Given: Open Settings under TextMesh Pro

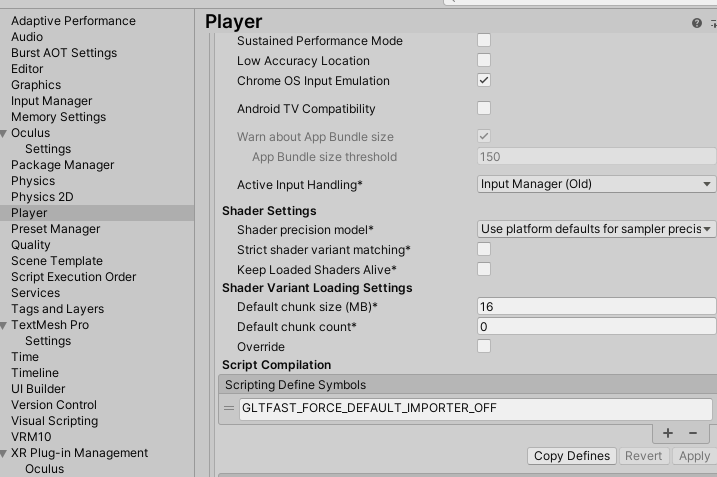Looking at the screenshot, I should 48,341.
